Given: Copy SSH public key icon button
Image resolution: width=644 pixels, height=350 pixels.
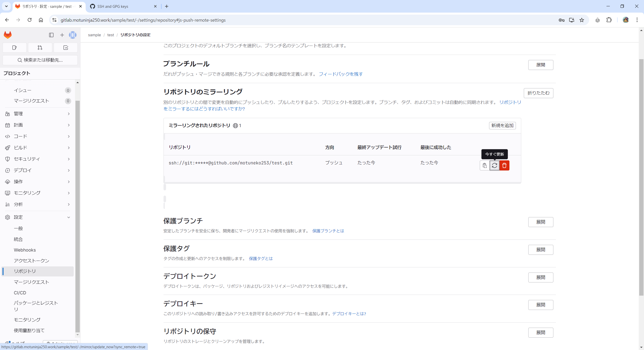Looking at the screenshot, I should coord(485,165).
